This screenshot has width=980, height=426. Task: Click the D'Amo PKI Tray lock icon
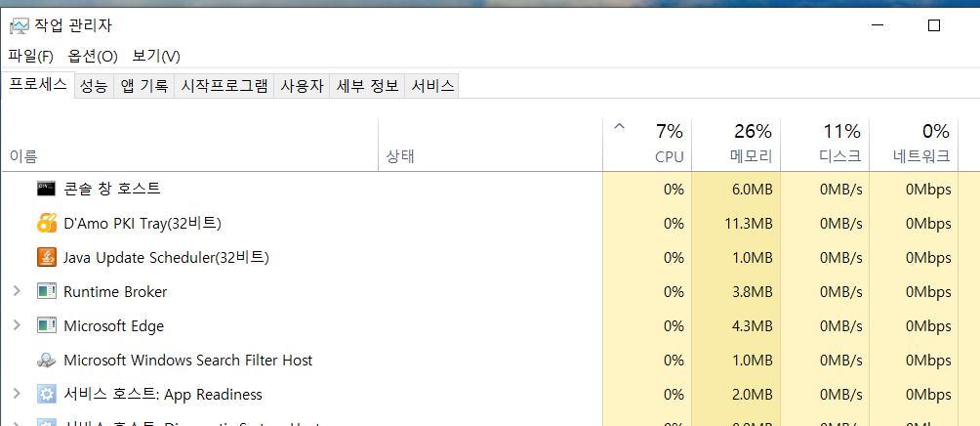[x=47, y=223]
